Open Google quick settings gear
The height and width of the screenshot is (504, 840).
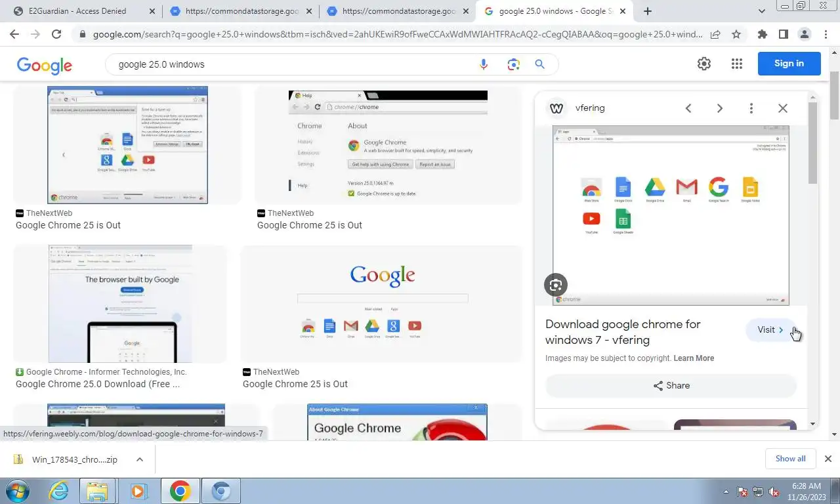pos(704,64)
